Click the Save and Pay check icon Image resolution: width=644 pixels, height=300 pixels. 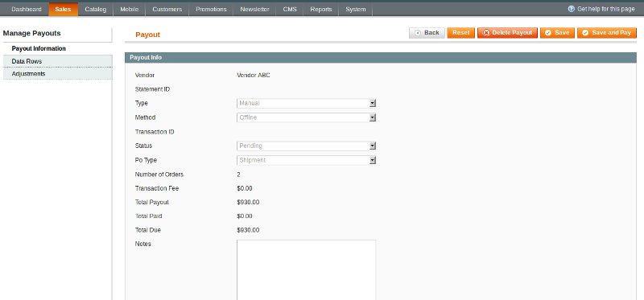[x=585, y=33]
